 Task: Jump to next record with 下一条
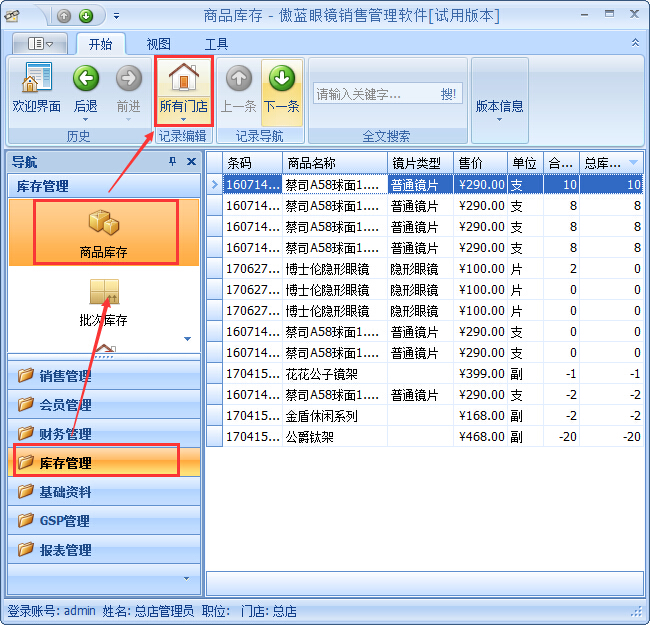[x=282, y=92]
